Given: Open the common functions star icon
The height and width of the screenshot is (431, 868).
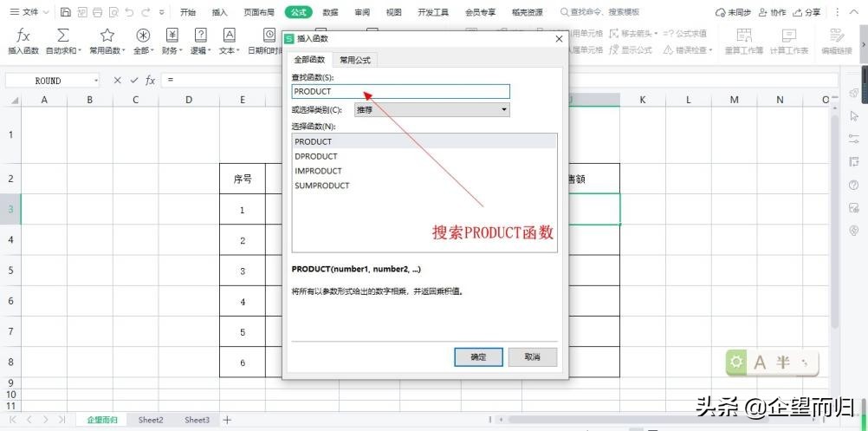Looking at the screenshot, I should tap(107, 36).
